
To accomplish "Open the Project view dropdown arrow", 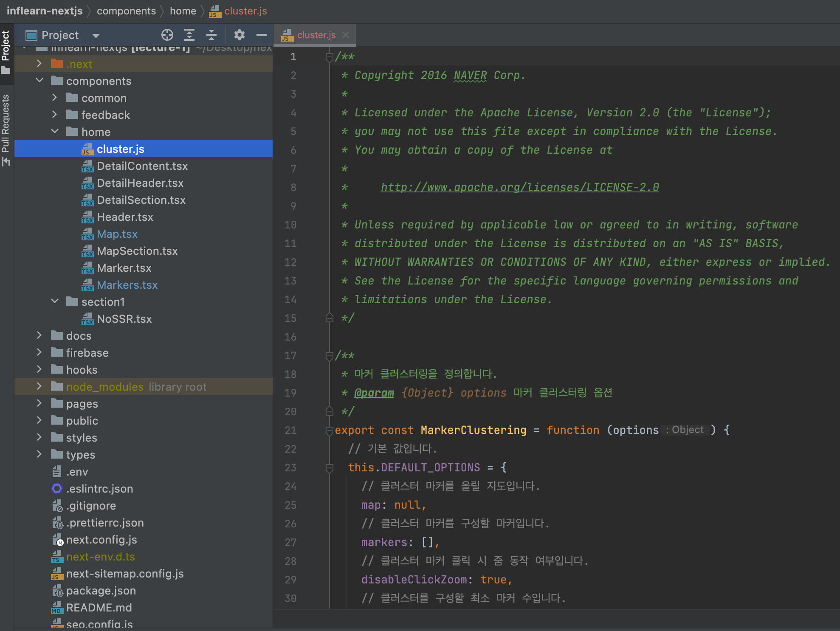I will (x=96, y=36).
